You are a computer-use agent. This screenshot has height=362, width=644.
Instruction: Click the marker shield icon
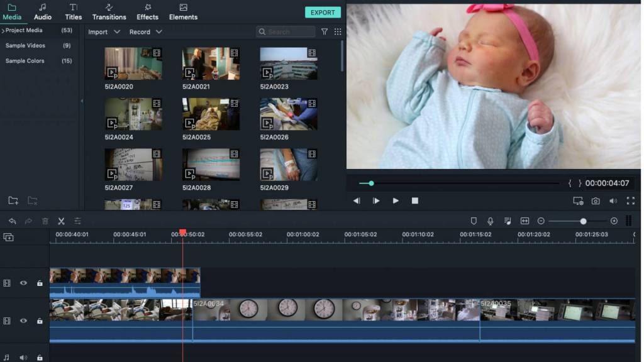pyautogui.click(x=474, y=221)
